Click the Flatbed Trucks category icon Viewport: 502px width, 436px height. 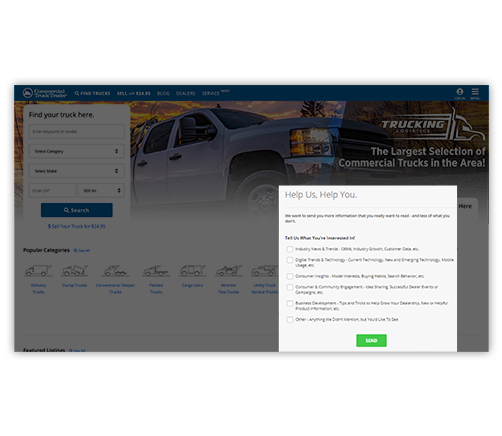coord(156,271)
